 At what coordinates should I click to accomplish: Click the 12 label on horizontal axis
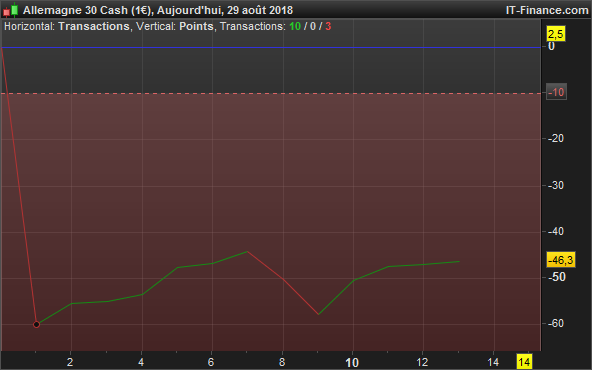[422, 362]
